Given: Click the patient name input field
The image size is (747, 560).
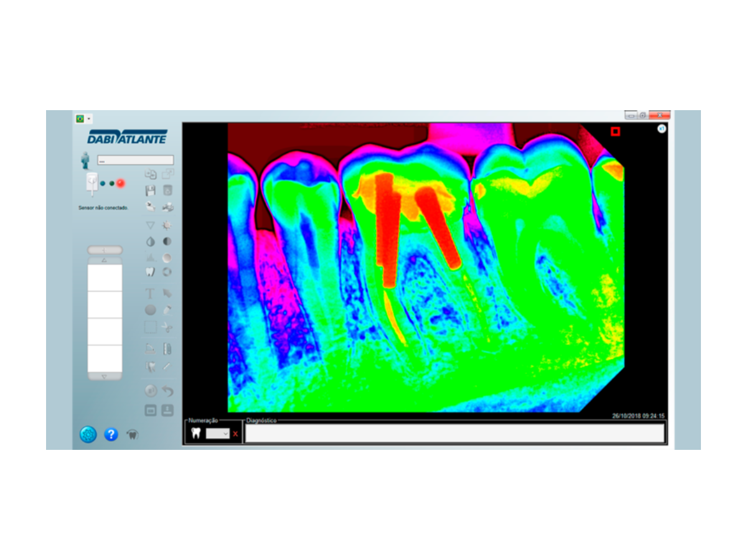Looking at the screenshot, I should [135, 160].
